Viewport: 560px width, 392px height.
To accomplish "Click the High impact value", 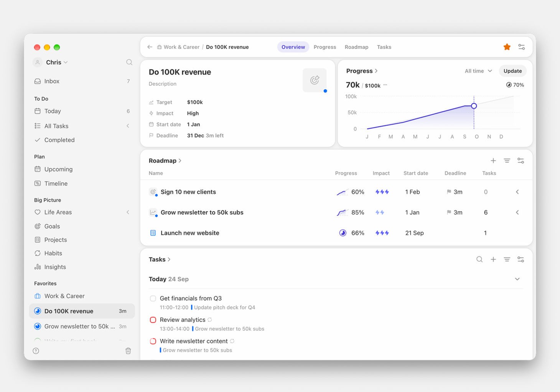I will pos(193,113).
